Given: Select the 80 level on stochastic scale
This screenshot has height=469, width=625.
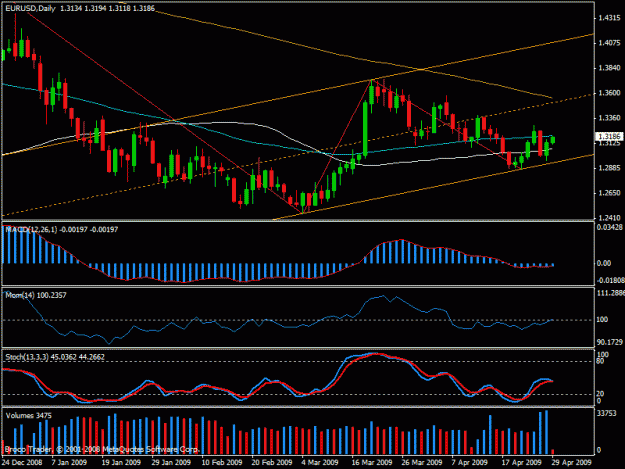Looking at the screenshot, I should coord(600,361).
